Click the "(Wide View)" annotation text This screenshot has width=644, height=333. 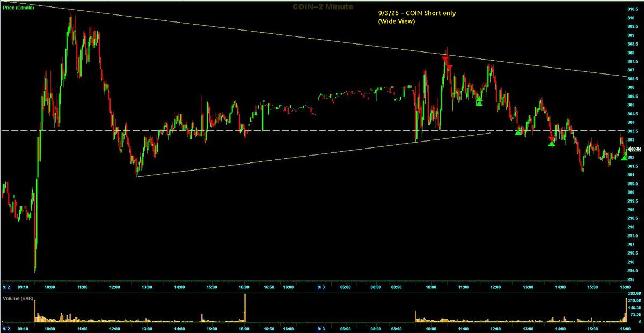point(396,21)
